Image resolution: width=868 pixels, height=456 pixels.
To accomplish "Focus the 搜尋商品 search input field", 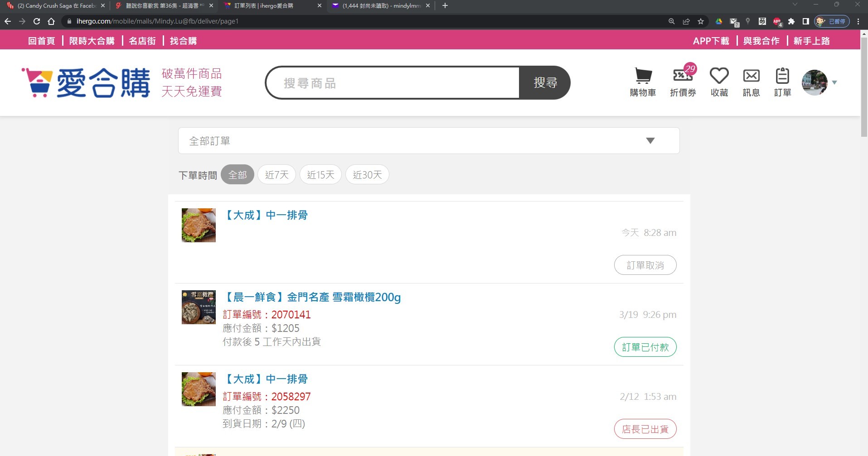I will click(393, 83).
